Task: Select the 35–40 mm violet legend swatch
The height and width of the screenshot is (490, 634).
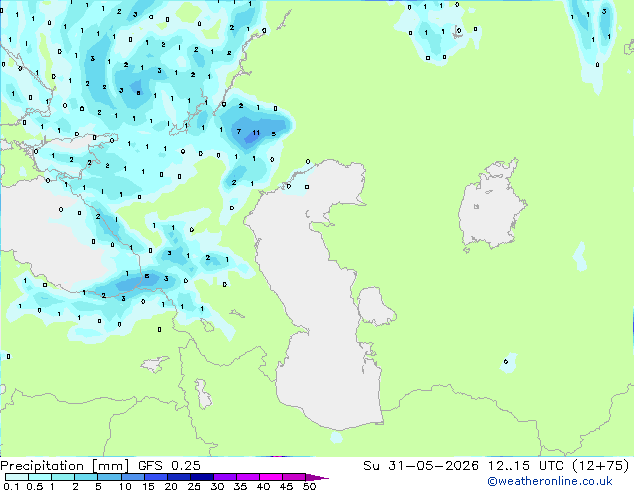Action: tap(247, 477)
